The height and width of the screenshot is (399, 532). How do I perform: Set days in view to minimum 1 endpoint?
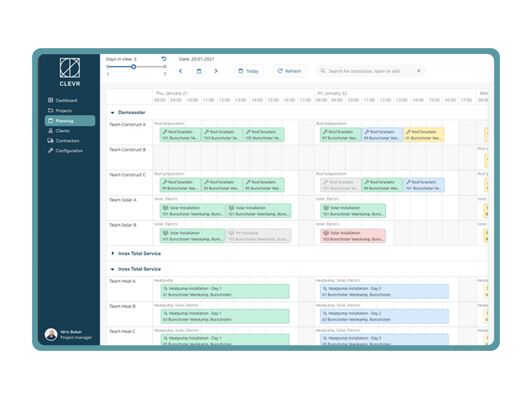click(x=108, y=67)
